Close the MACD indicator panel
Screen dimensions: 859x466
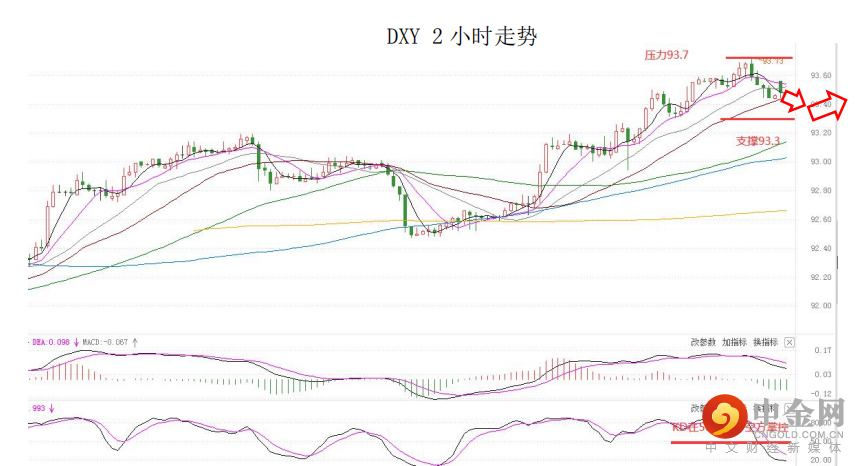point(789,342)
